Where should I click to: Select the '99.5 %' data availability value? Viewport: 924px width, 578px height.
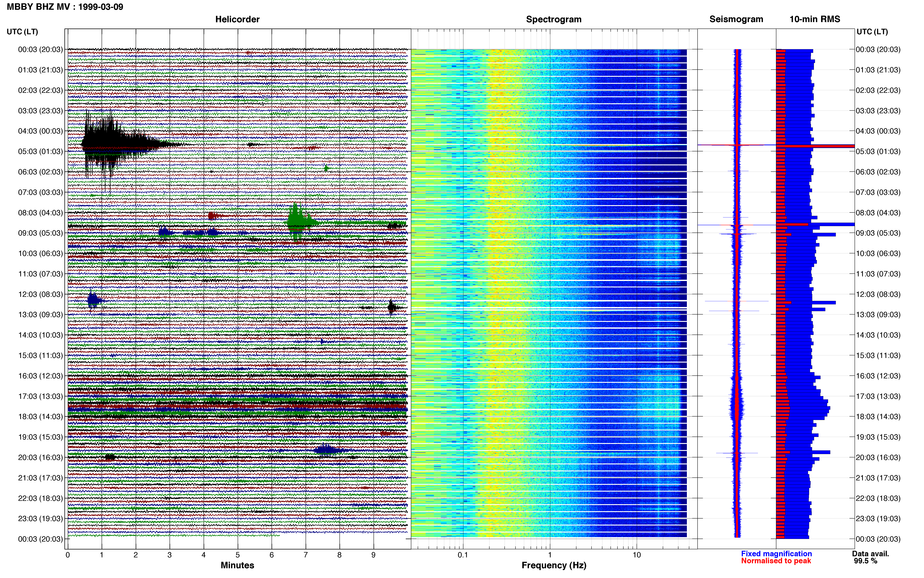click(865, 561)
